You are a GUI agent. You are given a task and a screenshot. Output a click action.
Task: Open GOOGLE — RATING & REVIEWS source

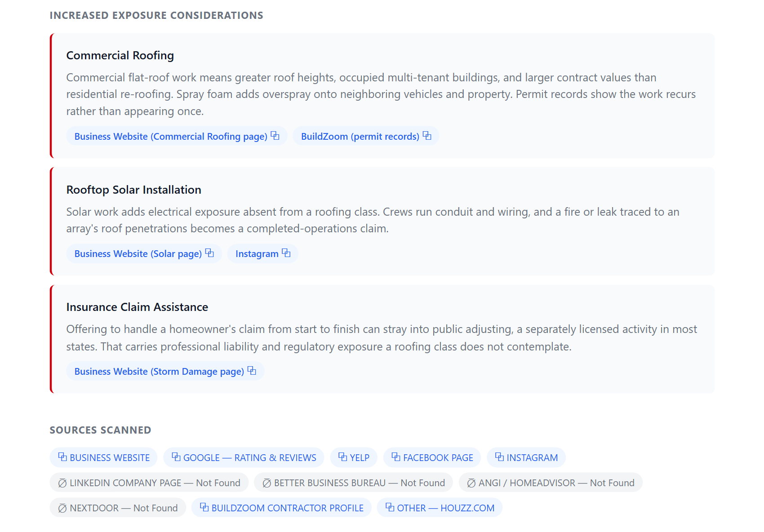tap(244, 457)
